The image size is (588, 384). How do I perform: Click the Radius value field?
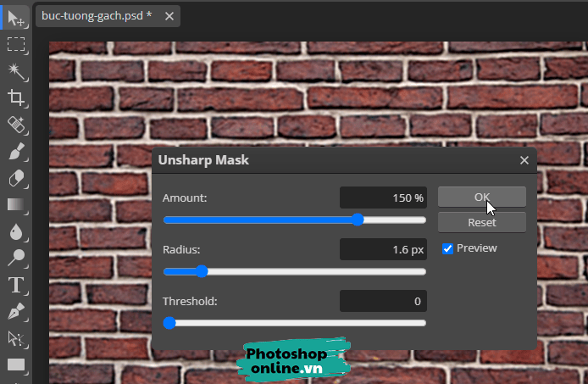(383, 249)
